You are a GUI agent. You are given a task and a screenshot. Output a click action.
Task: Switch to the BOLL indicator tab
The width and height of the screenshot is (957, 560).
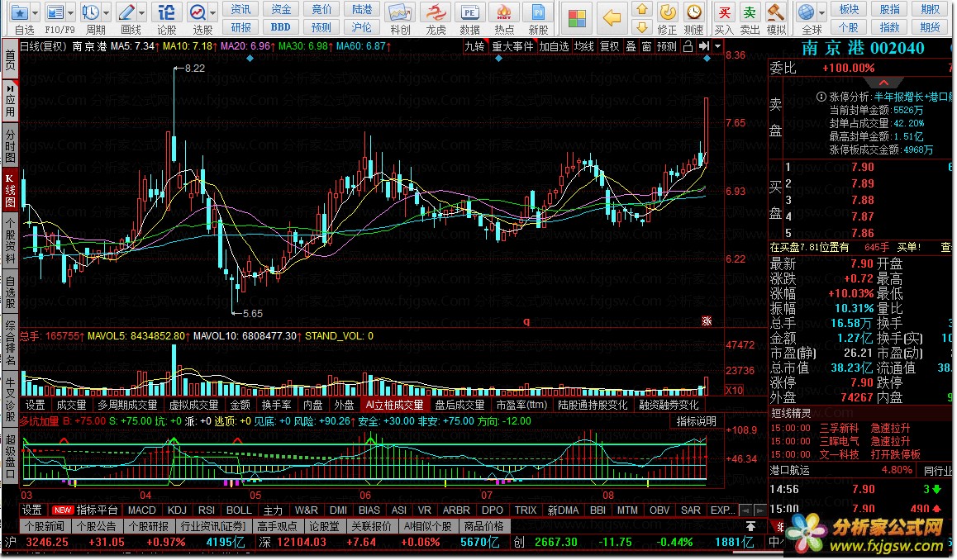point(239,510)
